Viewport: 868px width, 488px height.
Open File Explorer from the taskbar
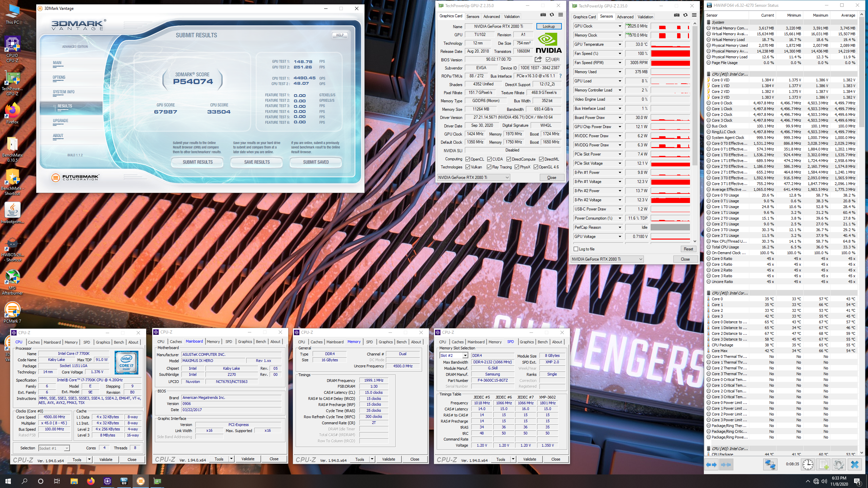click(74, 481)
